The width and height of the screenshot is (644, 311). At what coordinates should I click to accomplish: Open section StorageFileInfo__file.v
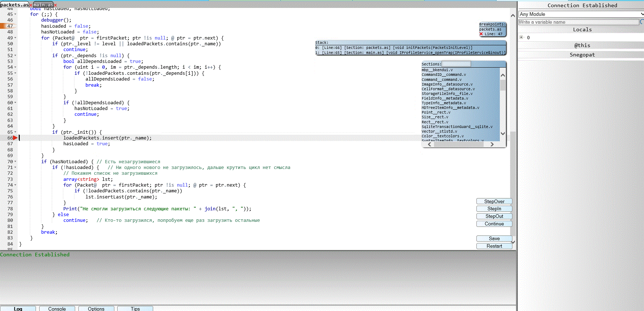click(x=447, y=93)
